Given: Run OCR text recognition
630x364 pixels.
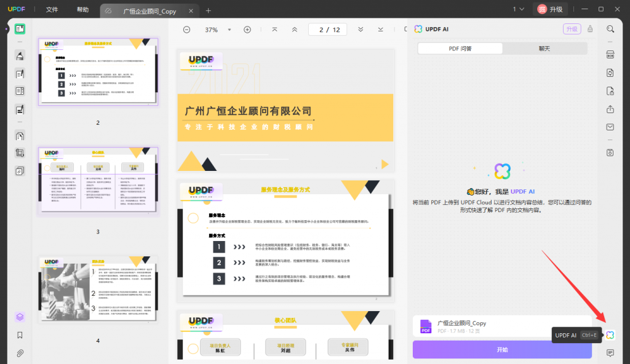Looking at the screenshot, I should (x=610, y=55).
